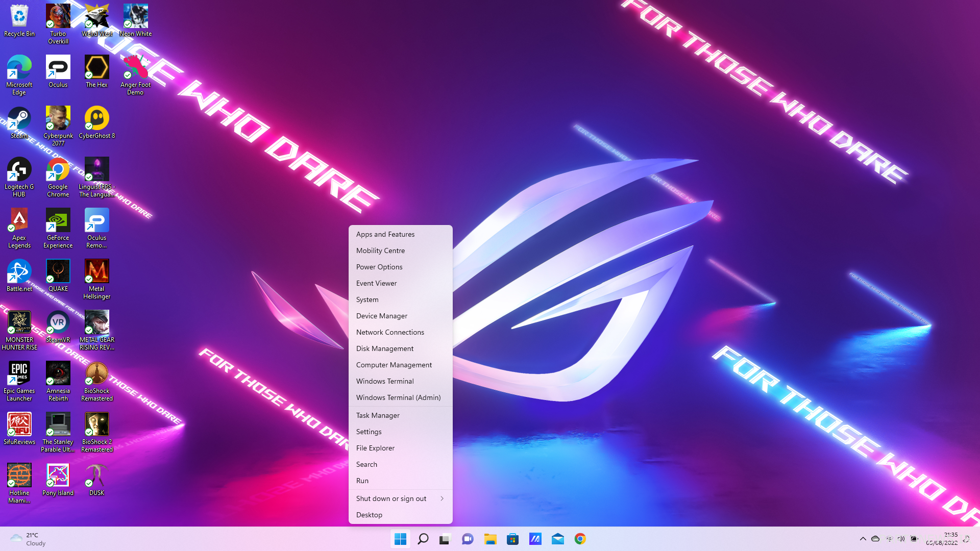Launch Google Chrome from the taskbar
Screen dimensions: 980x551
pyautogui.click(x=580, y=539)
